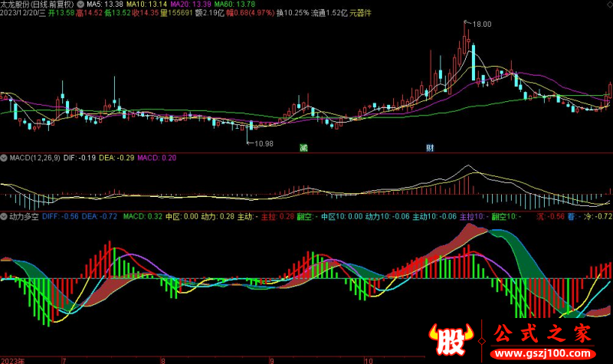Click the 2023年 time axis label

pos(12,360)
